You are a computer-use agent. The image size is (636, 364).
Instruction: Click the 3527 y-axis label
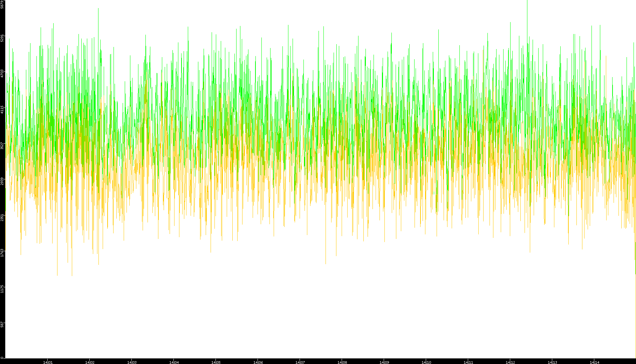[2, 145]
